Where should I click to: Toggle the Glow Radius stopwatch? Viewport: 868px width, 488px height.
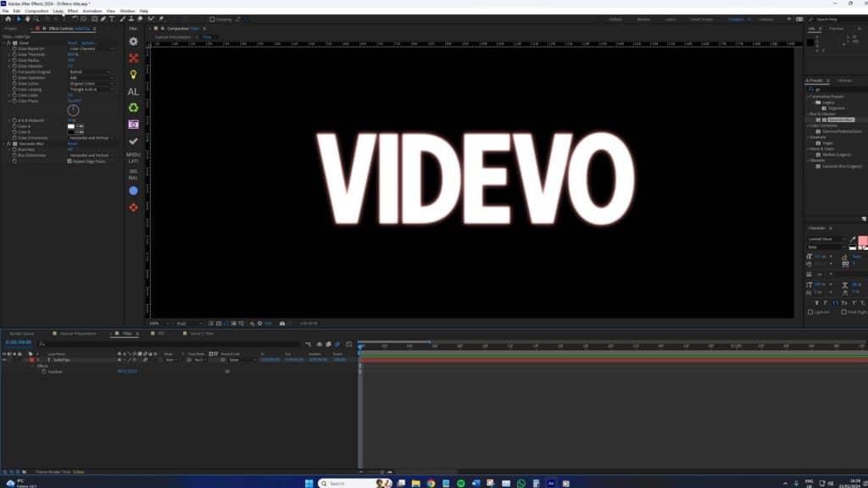pos(14,60)
